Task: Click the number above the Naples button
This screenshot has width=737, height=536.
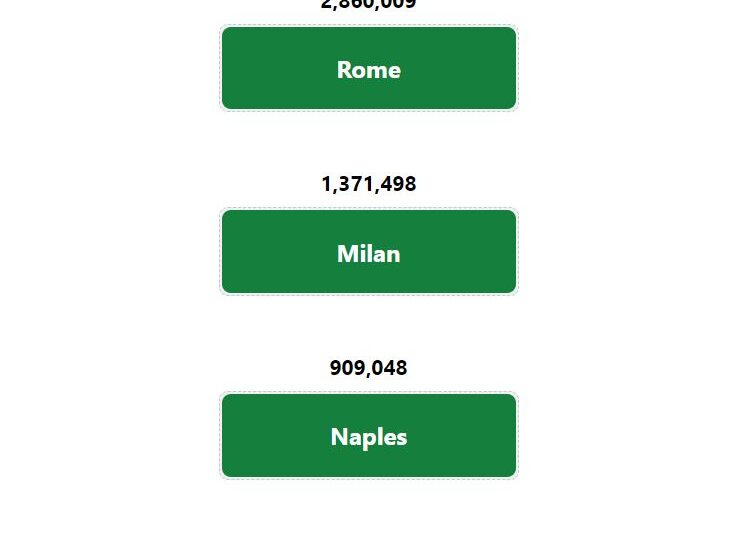Action: 369,368
